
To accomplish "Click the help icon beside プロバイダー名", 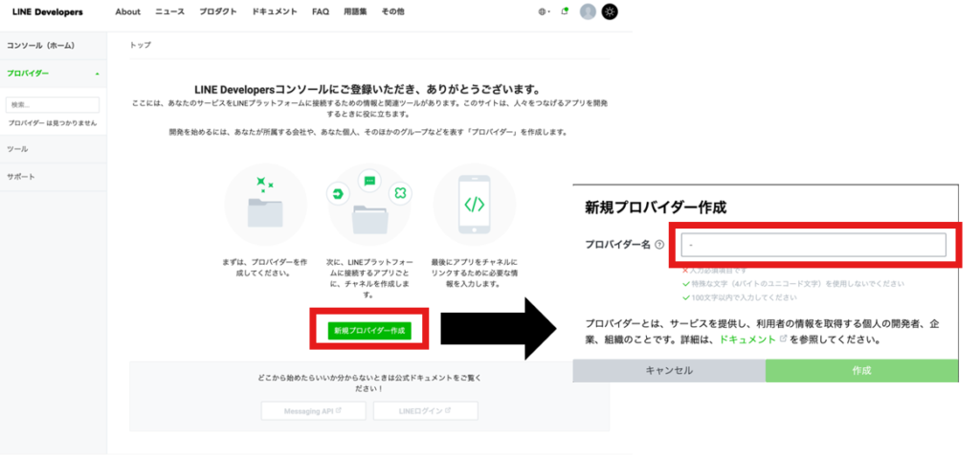I will pos(659,245).
